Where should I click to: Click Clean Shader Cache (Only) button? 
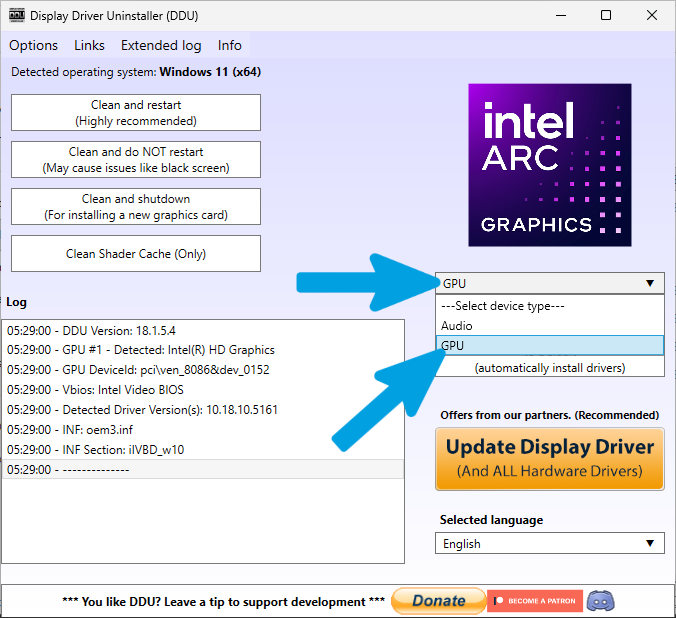click(136, 254)
